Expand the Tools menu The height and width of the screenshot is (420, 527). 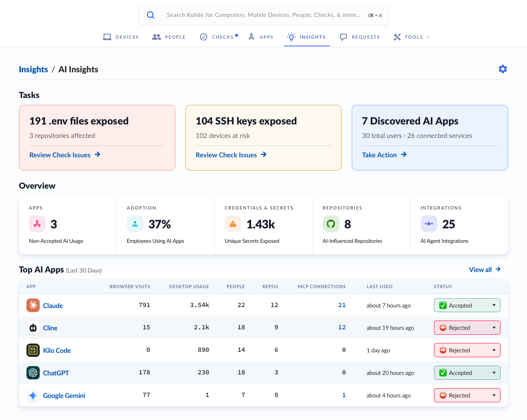point(411,37)
